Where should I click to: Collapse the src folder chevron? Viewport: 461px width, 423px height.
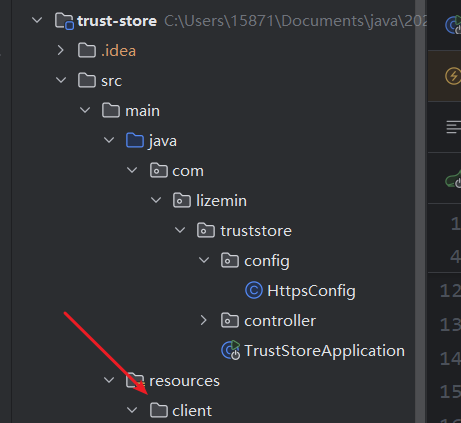[x=61, y=80]
